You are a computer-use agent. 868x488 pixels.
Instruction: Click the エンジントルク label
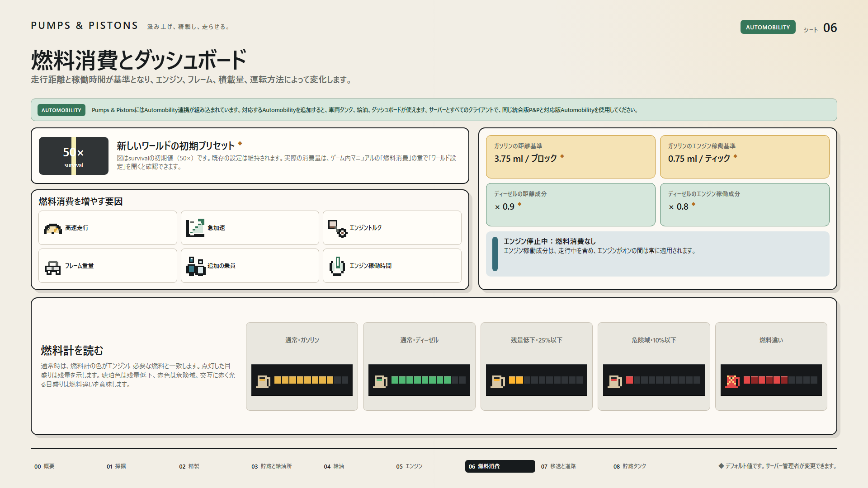coord(365,228)
